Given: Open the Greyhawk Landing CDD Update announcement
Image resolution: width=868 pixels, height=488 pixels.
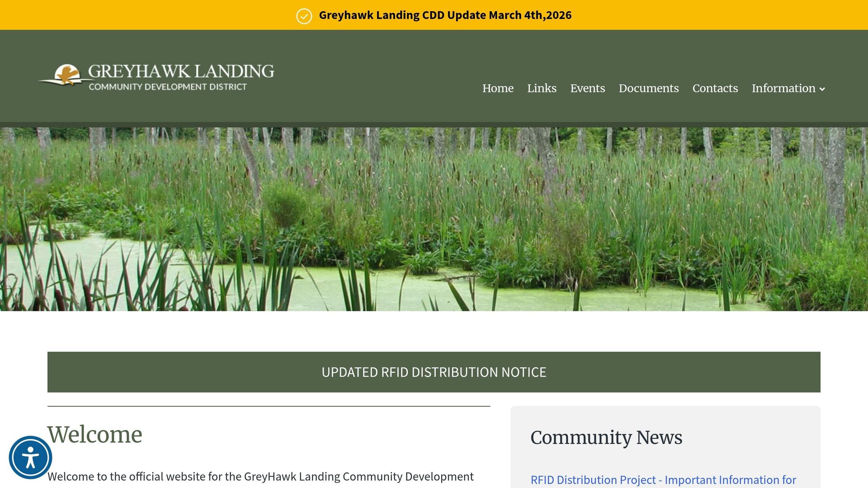Looking at the screenshot, I should 445,15.
